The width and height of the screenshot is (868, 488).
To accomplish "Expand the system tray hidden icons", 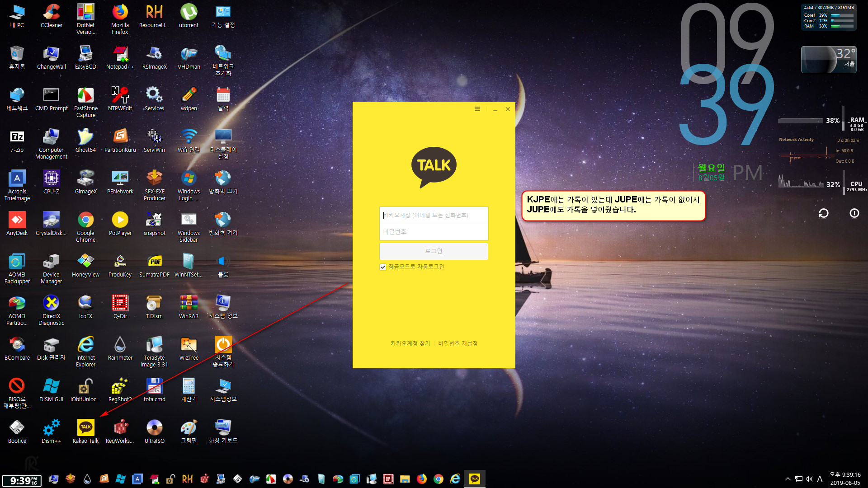I will tap(788, 479).
